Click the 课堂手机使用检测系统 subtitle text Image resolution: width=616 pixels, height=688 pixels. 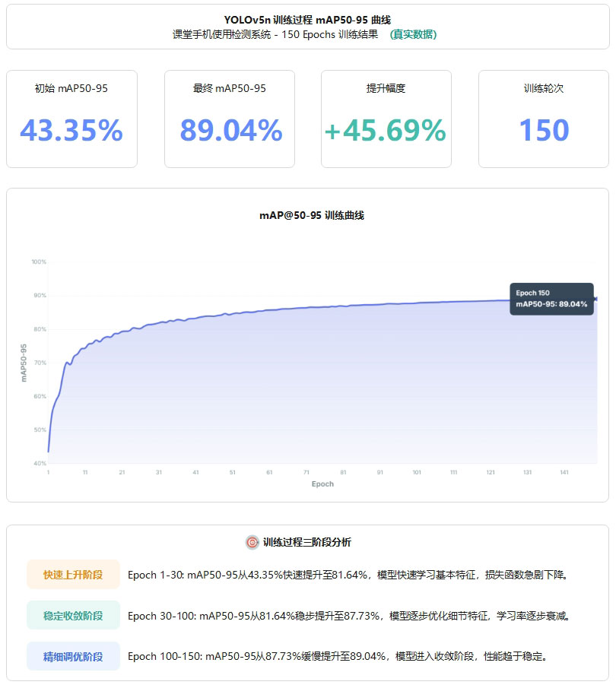[x=222, y=34]
